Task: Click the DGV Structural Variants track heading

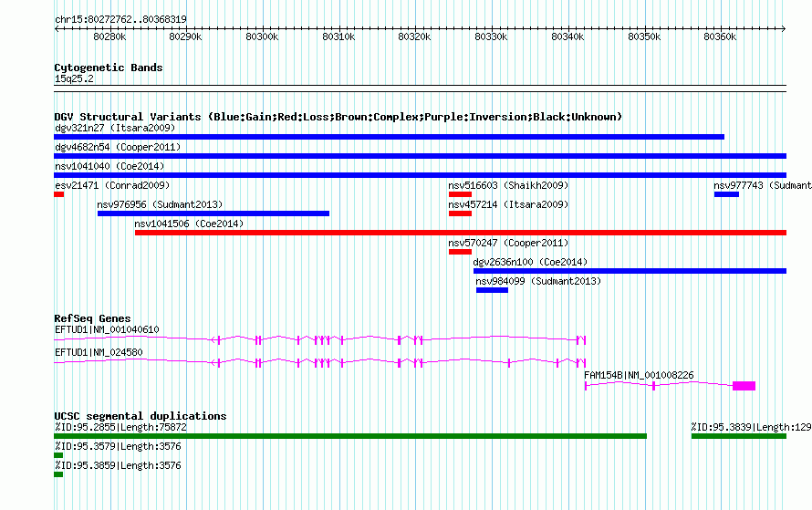Action: (x=338, y=117)
